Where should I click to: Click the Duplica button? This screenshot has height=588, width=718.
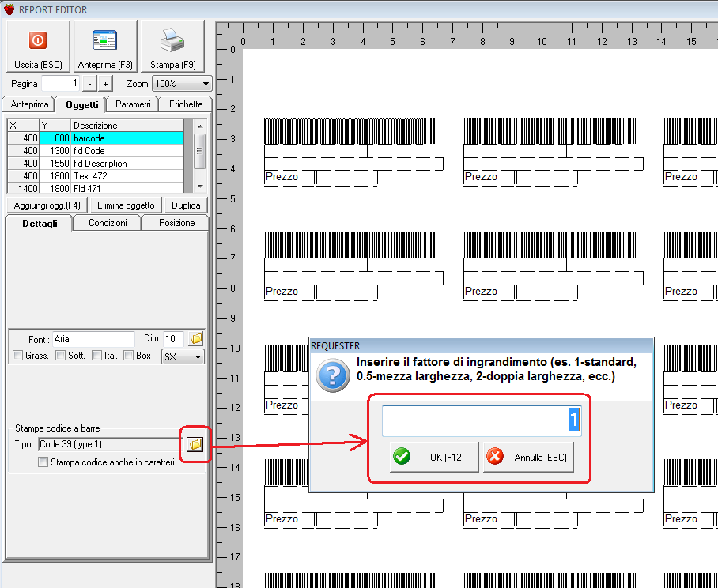click(x=186, y=205)
